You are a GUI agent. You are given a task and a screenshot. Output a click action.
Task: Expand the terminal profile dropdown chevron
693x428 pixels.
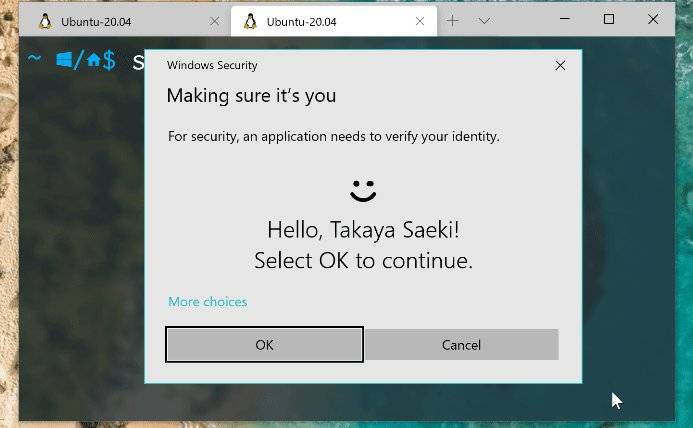point(484,20)
